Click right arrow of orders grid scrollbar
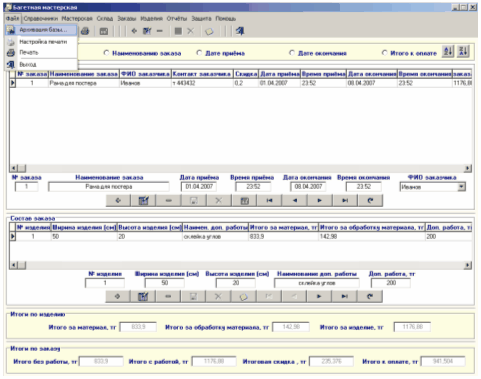The width and height of the screenshot is (481, 379). click(x=468, y=168)
